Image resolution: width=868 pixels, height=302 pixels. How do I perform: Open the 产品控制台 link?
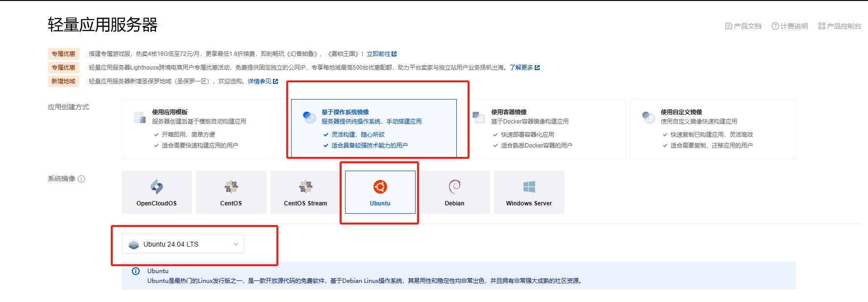pos(840,26)
